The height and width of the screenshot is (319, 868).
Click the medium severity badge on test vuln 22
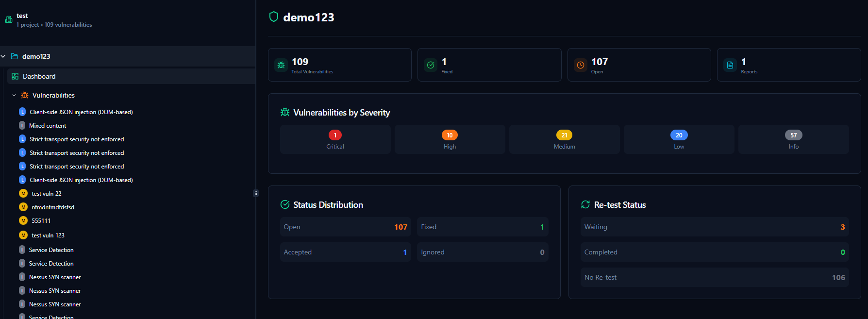(x=23, y=193)
